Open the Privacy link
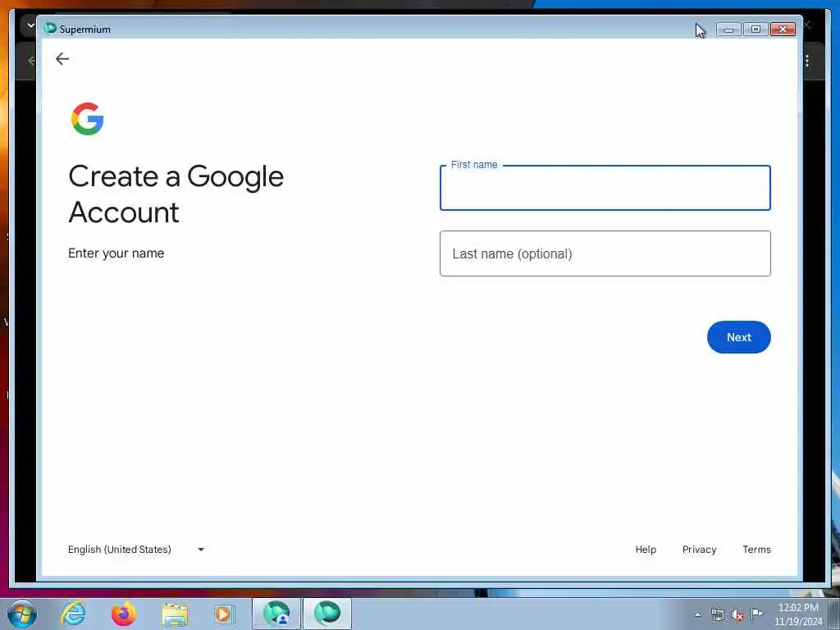This screenshot has width=840, height=630. pyautogui.click(x=699, y=549)
